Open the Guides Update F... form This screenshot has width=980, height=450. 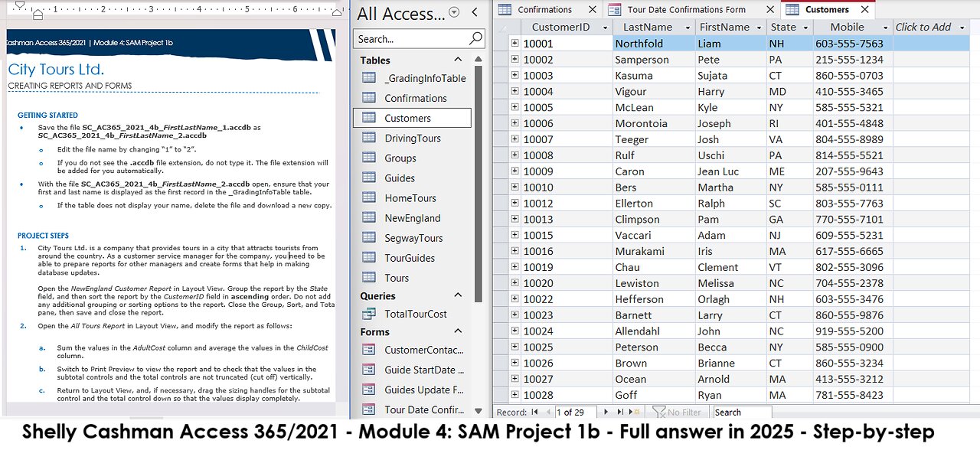coord(412,390)
